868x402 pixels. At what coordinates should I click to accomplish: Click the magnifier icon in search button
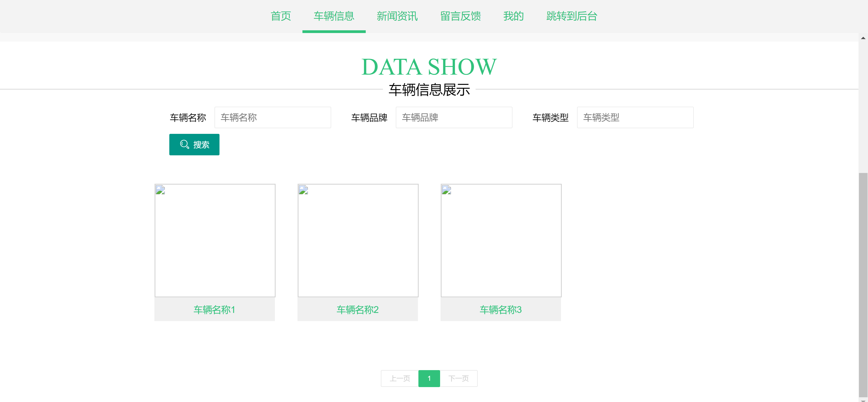[184, 144]
